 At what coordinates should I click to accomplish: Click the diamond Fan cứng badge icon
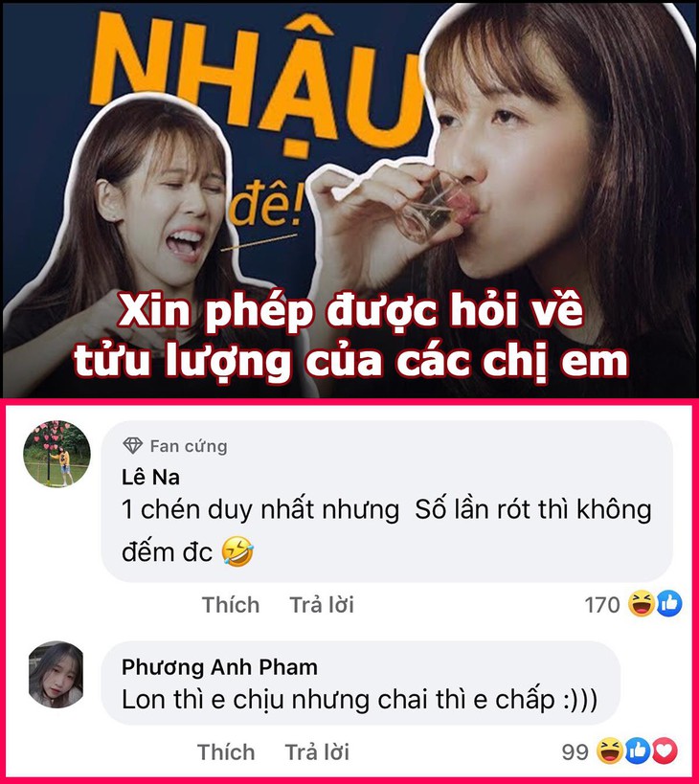tap(132, 445)
